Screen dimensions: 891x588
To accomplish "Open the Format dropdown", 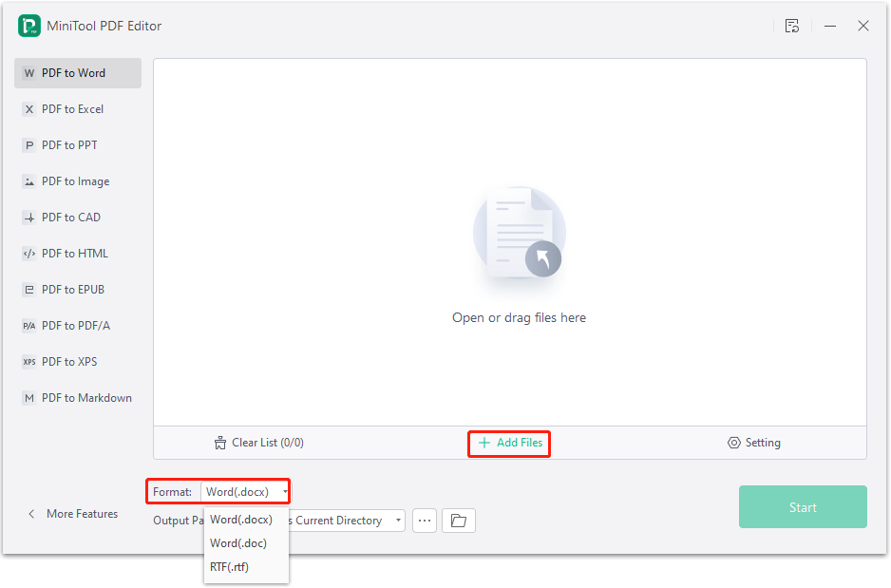I will click(x=245, y=491).
